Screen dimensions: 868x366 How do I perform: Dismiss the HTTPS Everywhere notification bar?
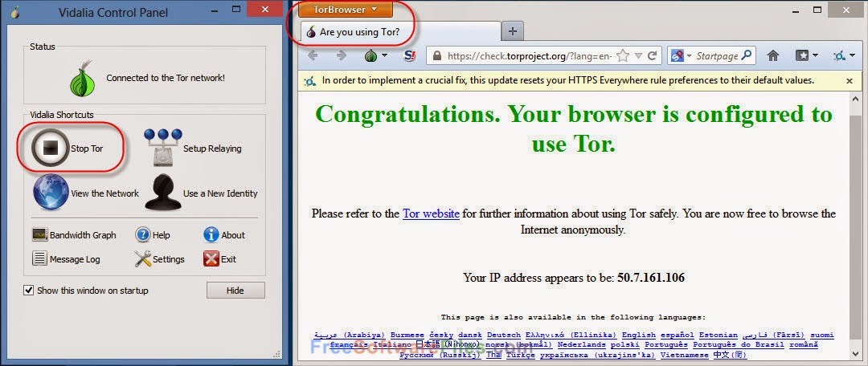[850, 81]
